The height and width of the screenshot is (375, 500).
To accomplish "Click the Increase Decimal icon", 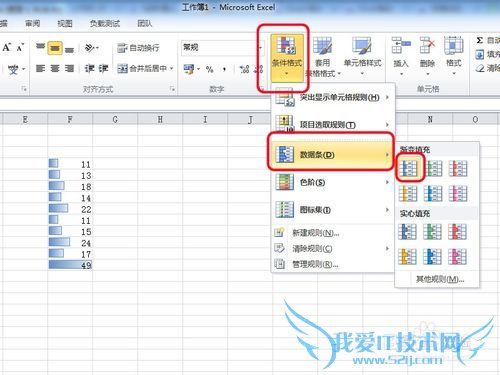I will pyautogui.click(x=244, y=69).
